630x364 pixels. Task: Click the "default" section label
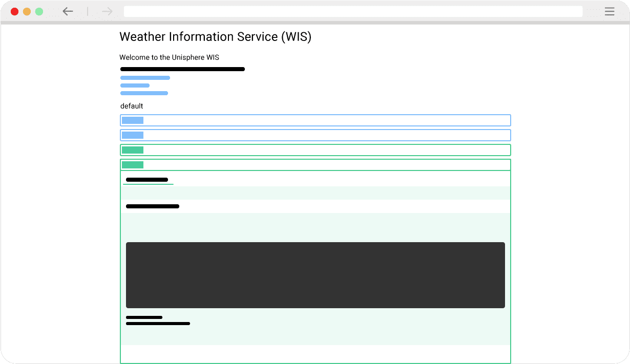(132, 106)
